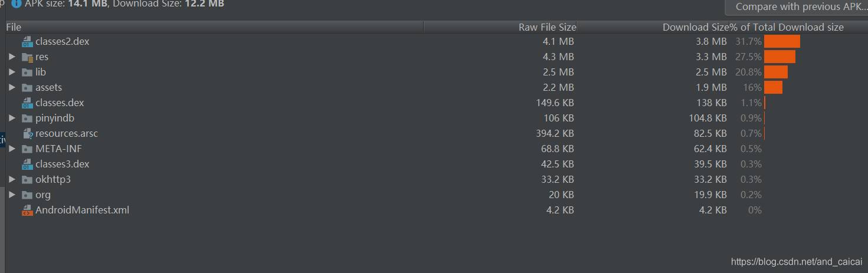The width and height of the screenshot is (868, 273).
Task: Select the okhttp3 package name
Action: (x=53, y=180)
